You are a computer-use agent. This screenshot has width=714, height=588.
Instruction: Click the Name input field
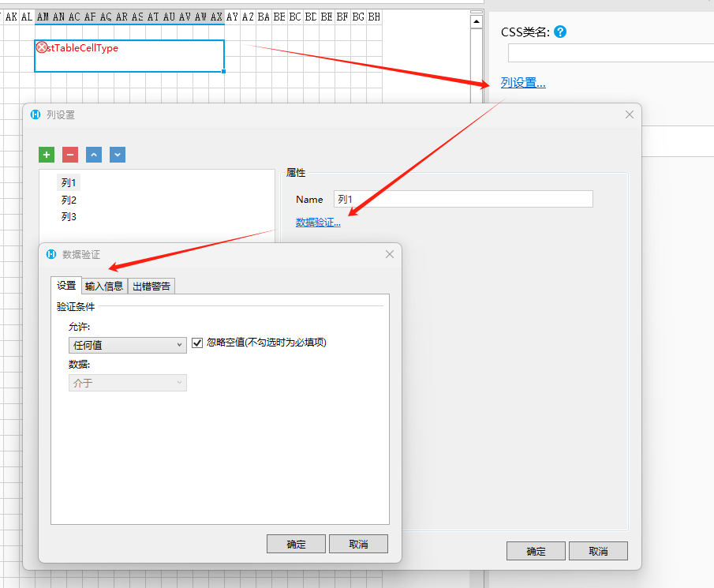[x=463, y=199]
